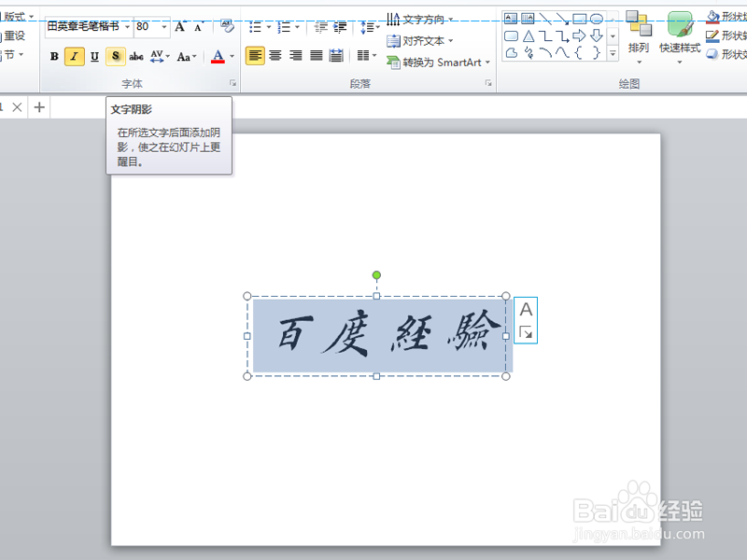Toggle text shadow button

tap(115, 56)
